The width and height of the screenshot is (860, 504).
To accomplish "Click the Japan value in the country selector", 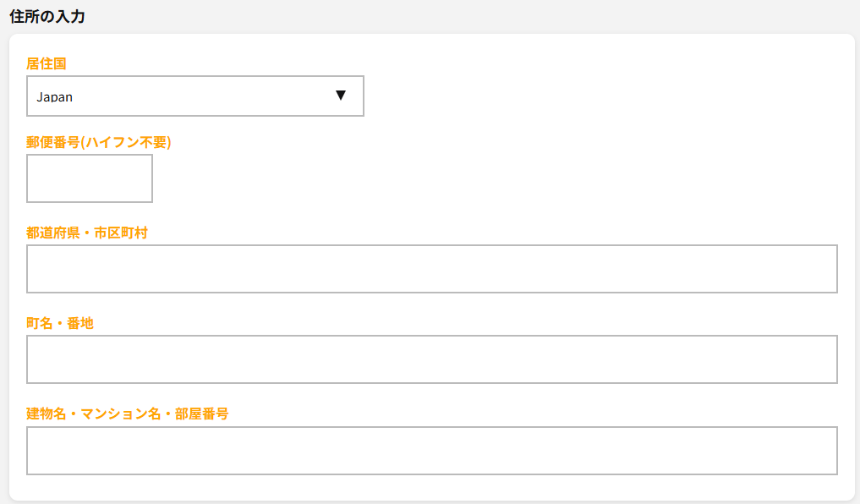I will click(55, 97).
